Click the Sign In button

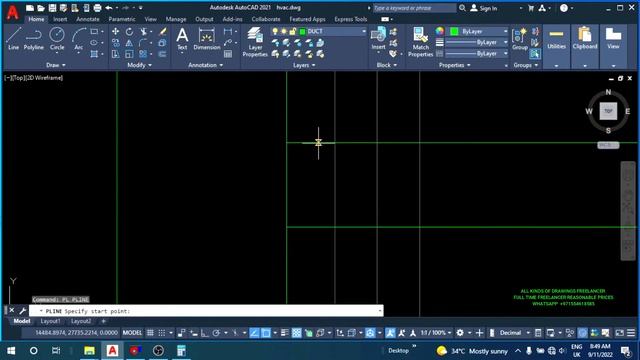point(484,8)
